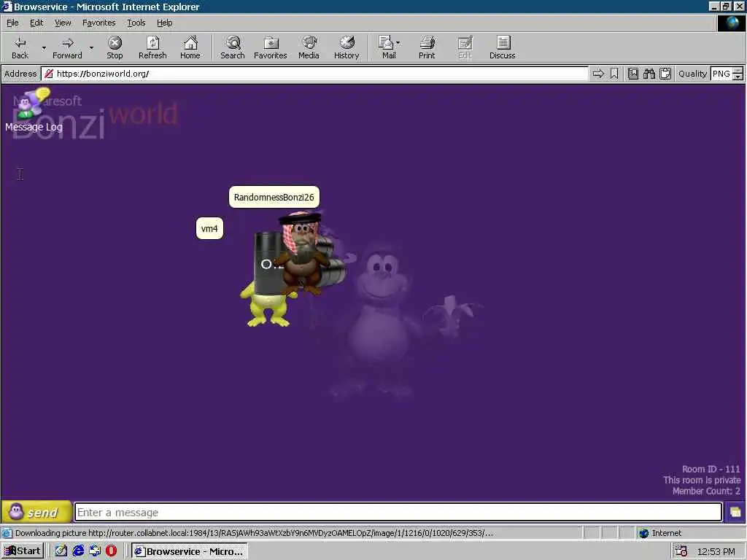Click the vm4 name bubble
The image size is (747, 560).
coord(209,228)
